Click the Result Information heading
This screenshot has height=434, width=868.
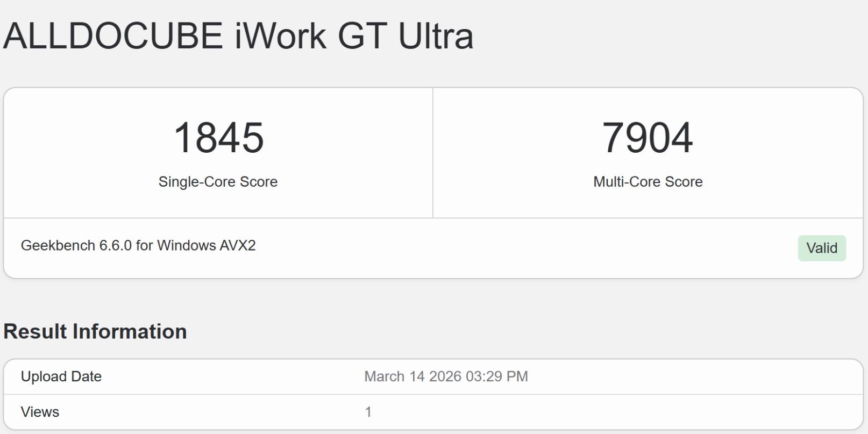pos(95,331)
